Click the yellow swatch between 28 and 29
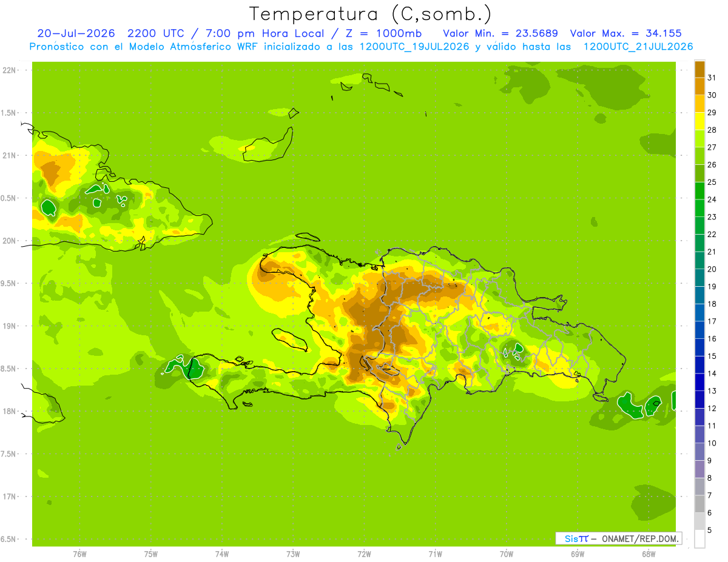The height and width of the screenshot is (562, 728). point(699,121)
